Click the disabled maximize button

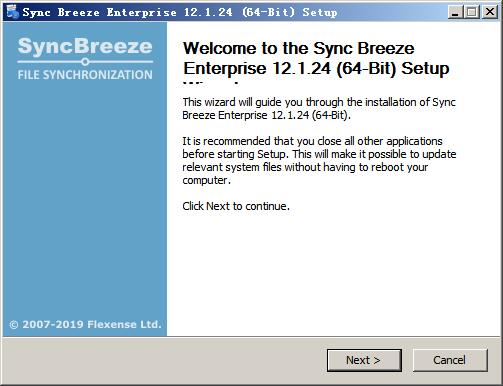click(472, 12)
